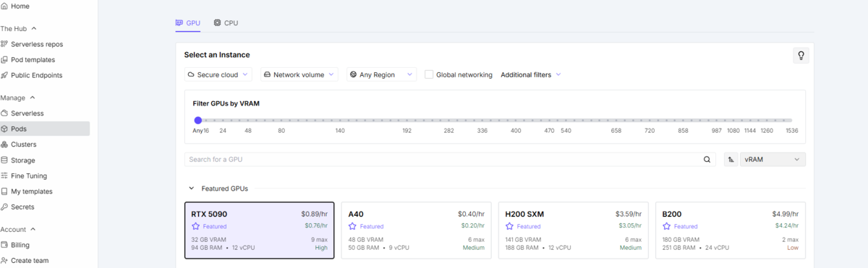This screenshot has width=868, height=268.
Task: Toggle sort order direction button
Action: point(731,160)
